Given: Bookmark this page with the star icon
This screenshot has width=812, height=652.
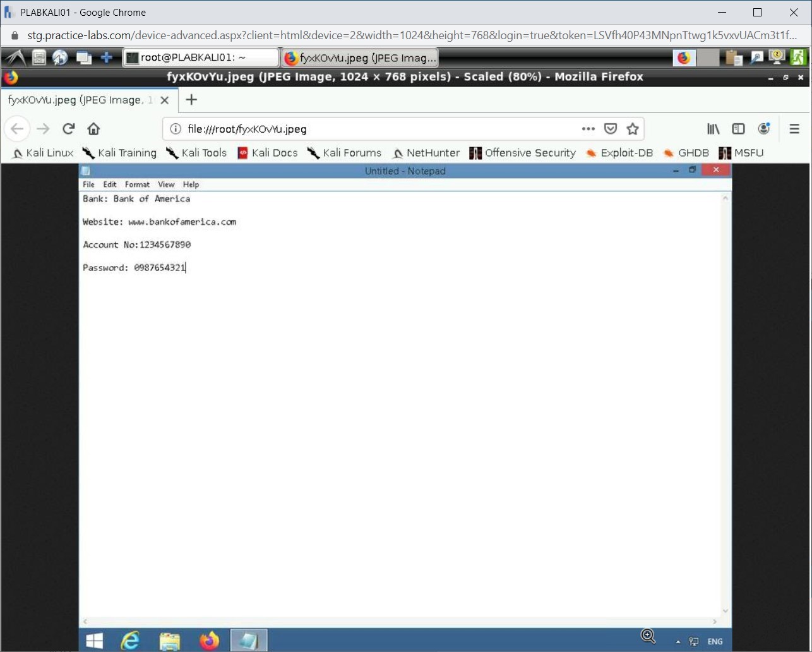Looking at the screenshot, I should [633, 129].
